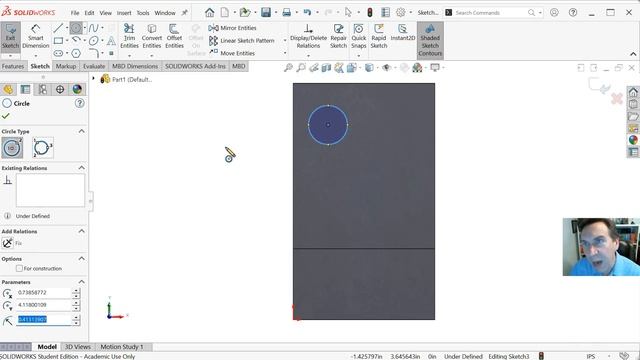Click Quick Snaps tool
Screen dimensions: 640x360
tap(359, 36)
